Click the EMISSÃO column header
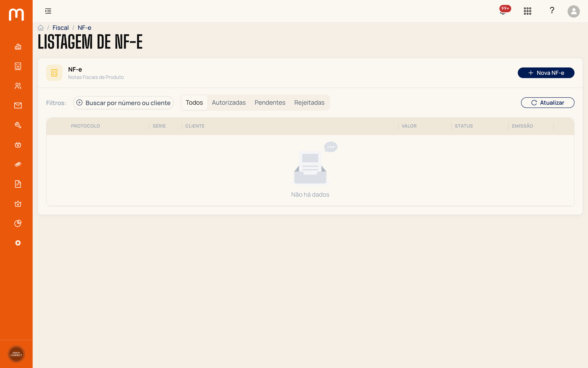Screen dimensions: 588x368 (x=522, y=126)
